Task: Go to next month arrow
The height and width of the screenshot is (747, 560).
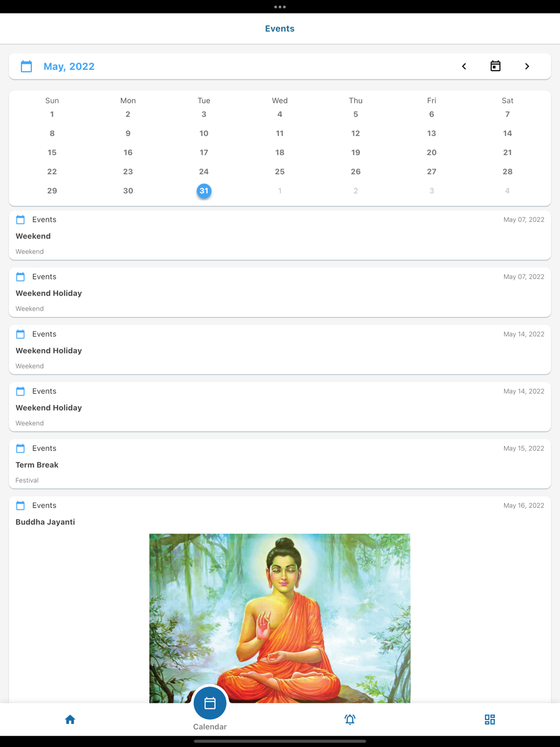Action: pos(527,66)
